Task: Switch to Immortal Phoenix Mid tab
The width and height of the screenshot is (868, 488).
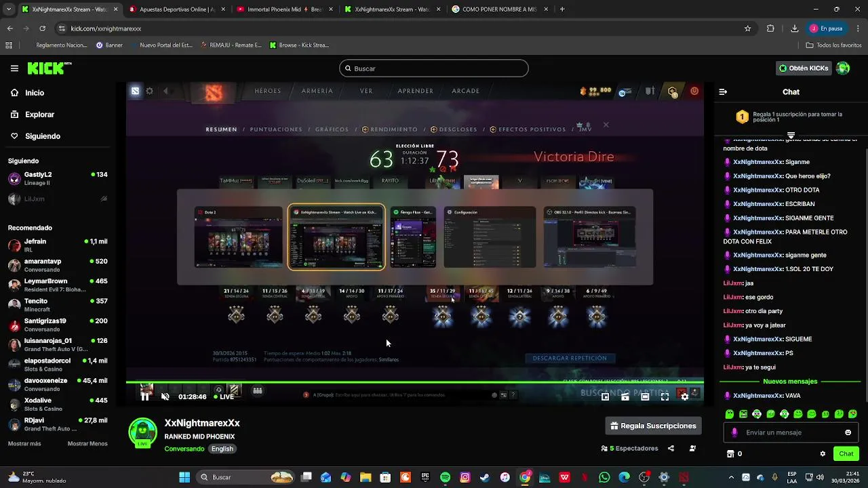Action: point(283,9)
